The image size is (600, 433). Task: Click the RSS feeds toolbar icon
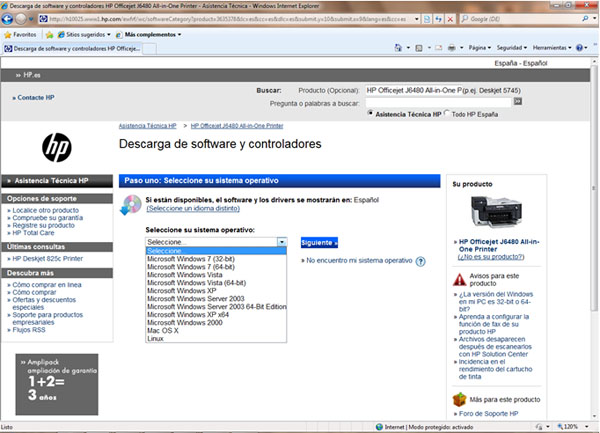click(419, 48)
